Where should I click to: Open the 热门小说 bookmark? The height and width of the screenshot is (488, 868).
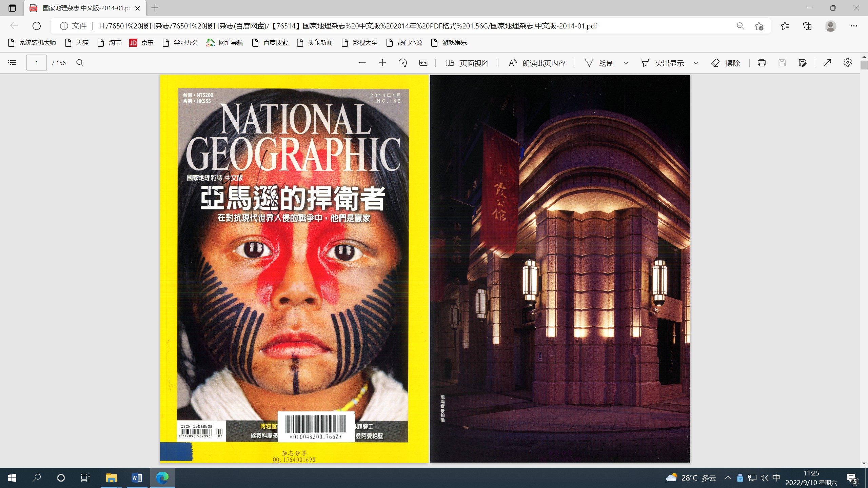click(x=404, y=42)
